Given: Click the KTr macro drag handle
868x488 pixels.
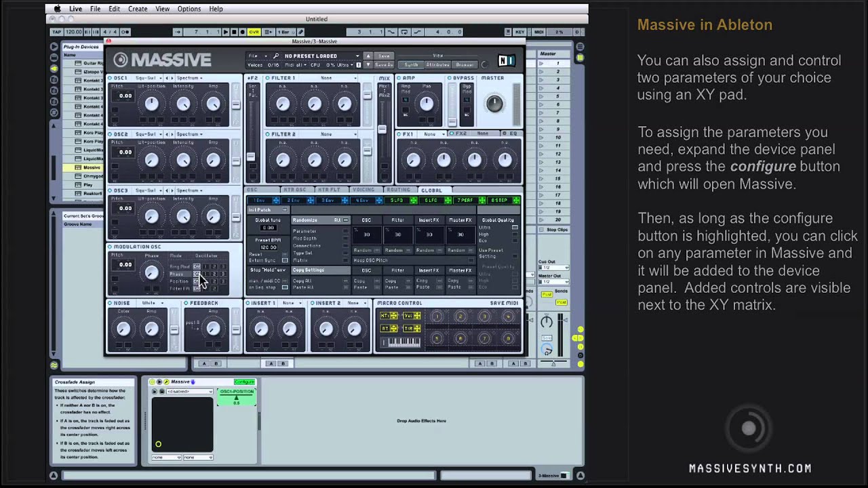Looking at the screenshot, I should [x=393, y=316].
